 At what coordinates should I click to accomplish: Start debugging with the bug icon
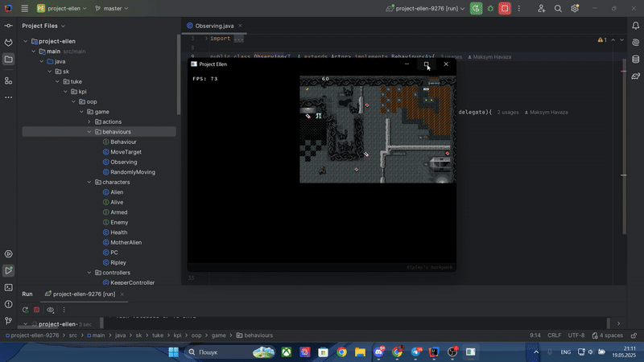pyautogui.click(x=490, y=8)
